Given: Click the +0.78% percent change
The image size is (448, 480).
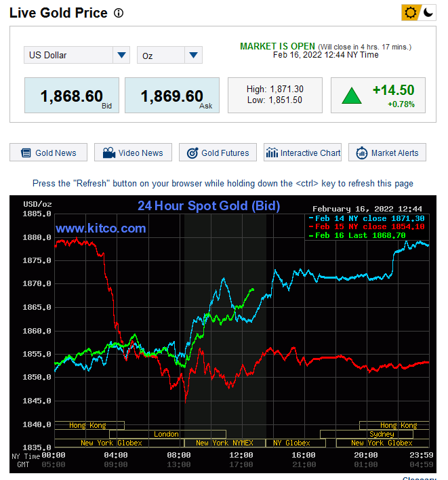Looking at the screenshot, I should [401, 104].
